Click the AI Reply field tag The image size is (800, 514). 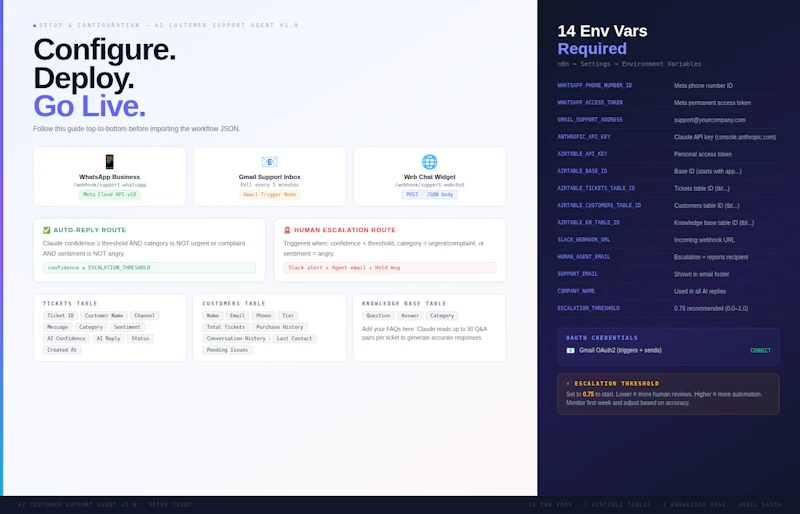(109, 338)
